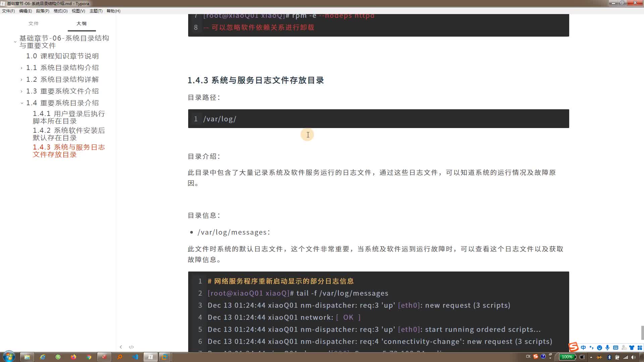This screenshot has width=644, height=362.
Task: Click the power plug icon in the tray
Action: pos(582,357)
